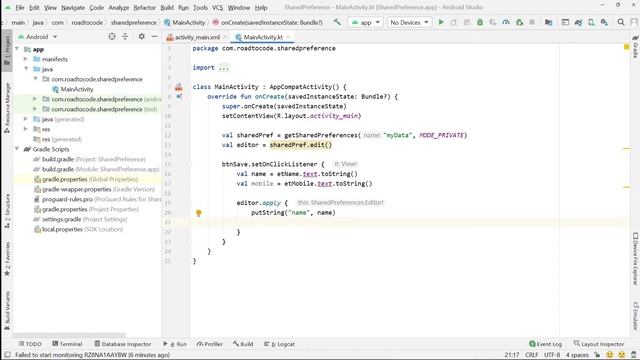640x360 pixels.
Task: Open Project panel settings gear
Action: [141, 37]
